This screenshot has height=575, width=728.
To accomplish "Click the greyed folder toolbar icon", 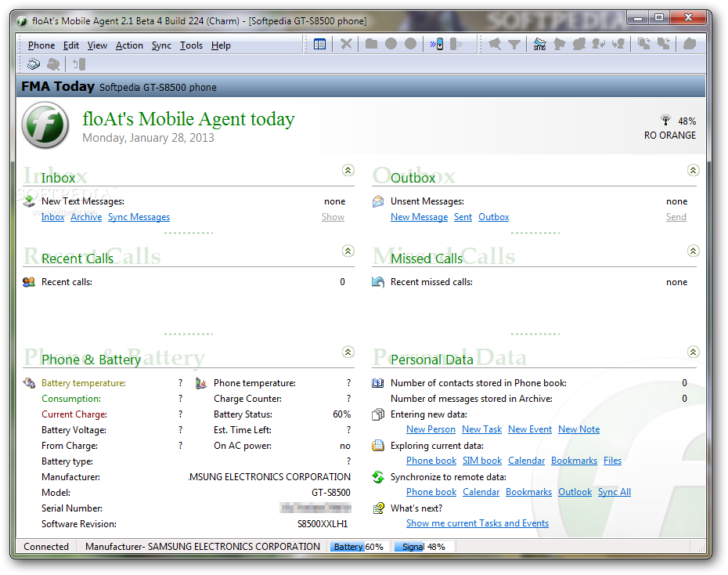I will coord(371,44).
